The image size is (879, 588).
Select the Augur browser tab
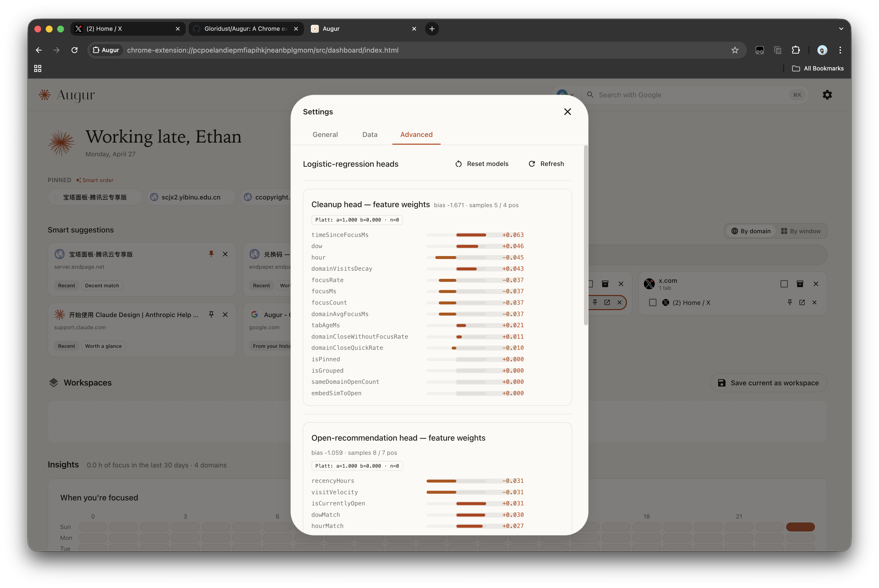pos(364,29)
